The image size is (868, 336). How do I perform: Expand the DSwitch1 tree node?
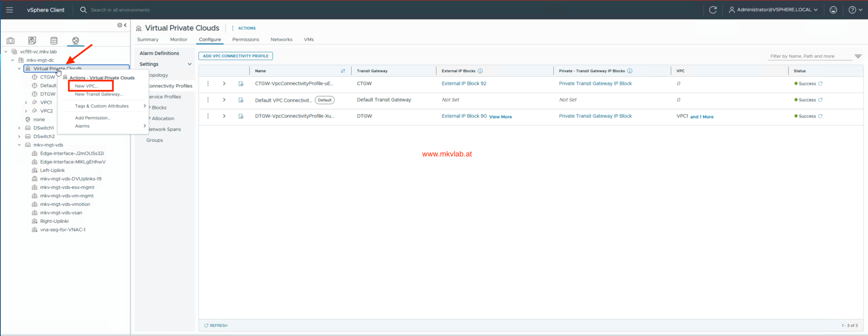point(19,128)
